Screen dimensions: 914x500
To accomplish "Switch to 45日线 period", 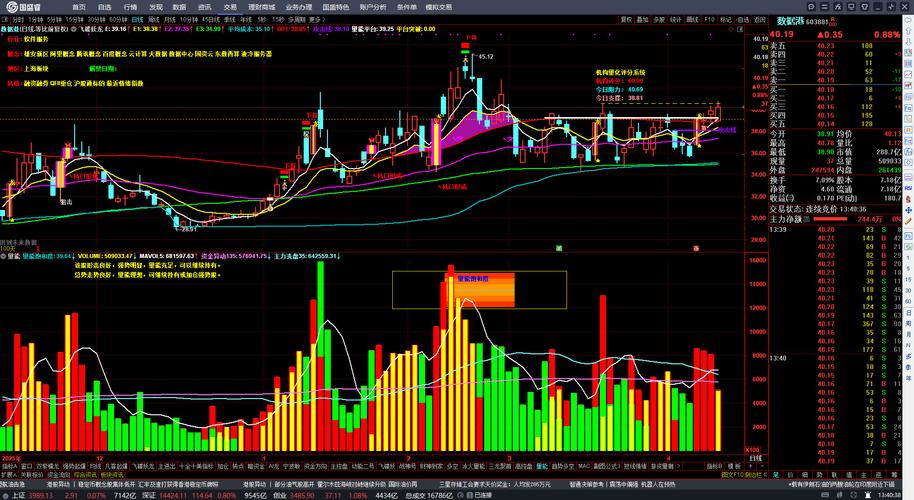I will click(211, 19).
